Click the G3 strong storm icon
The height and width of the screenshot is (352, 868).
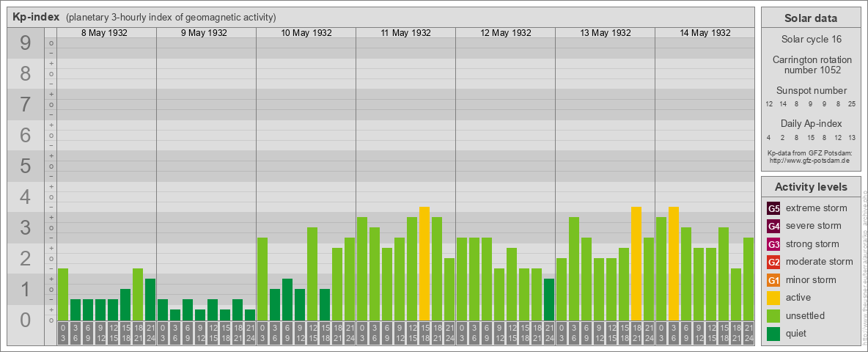[773, 244]
